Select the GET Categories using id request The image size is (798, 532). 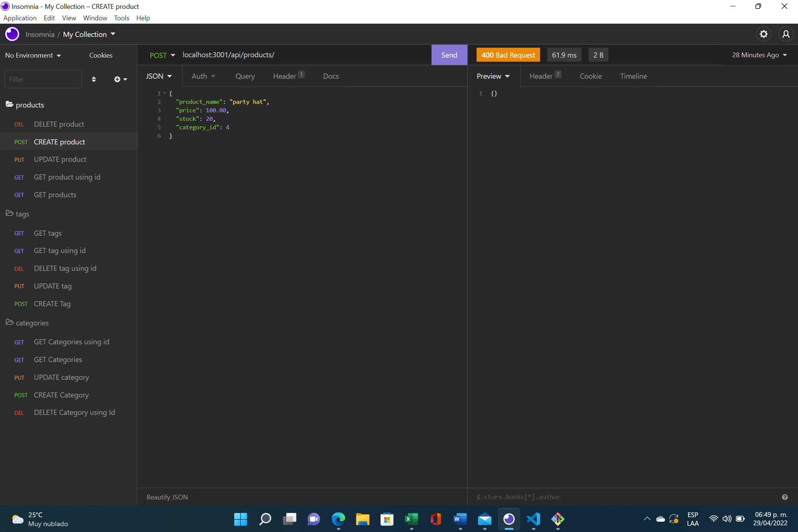(x=69, y=342)
